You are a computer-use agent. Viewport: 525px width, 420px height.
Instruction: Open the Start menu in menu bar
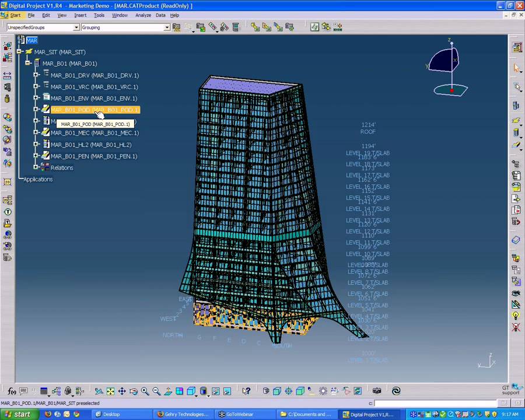click(x=15, y=15)
